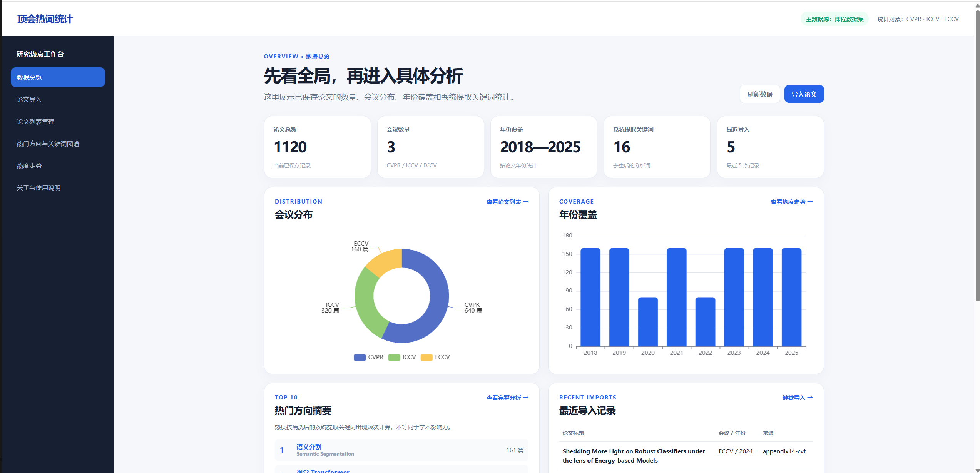
Task: Click the 2022 bar in 年份覆盖 chart
Action: tap(705, 322)
